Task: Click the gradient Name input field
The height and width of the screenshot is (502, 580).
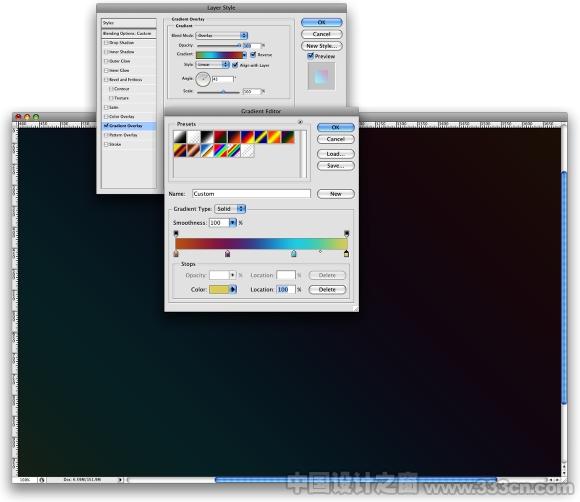Action: tap(251, 194)
